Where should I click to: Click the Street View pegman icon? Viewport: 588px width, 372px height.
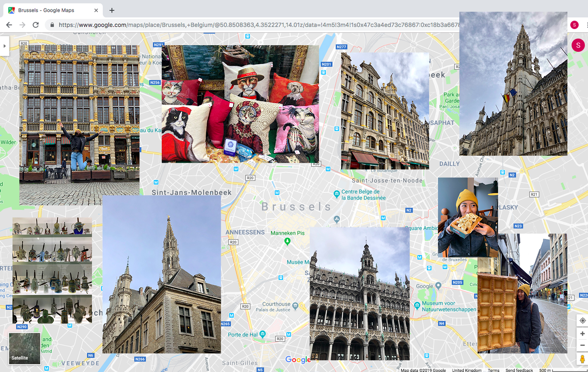click(x=582, y=359)
